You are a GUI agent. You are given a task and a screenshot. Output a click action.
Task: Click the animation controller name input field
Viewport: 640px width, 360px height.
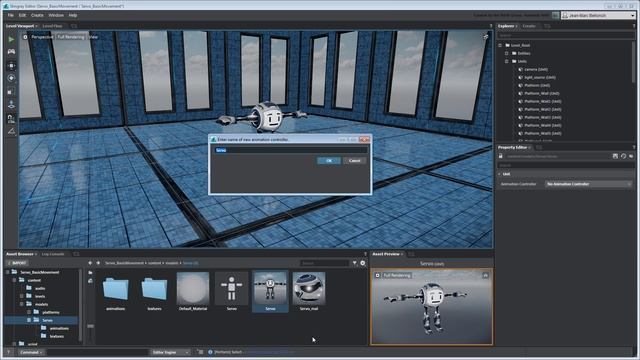click(291, 150)
